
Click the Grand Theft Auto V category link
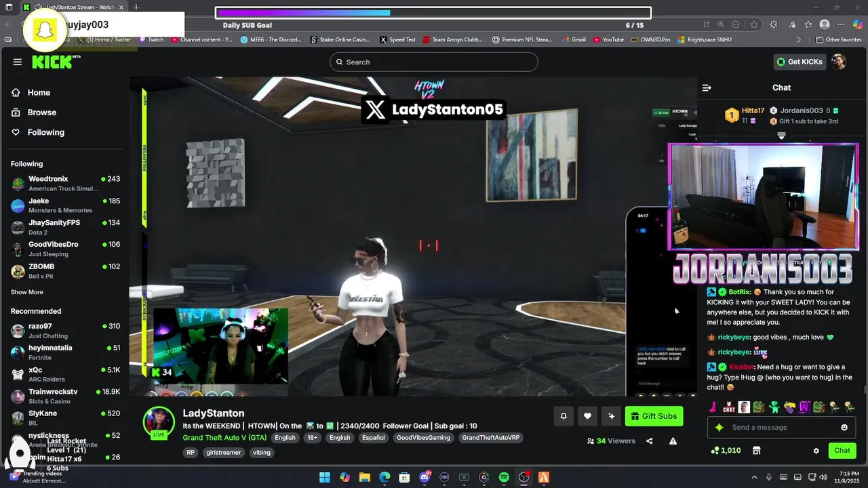point(224,438)
